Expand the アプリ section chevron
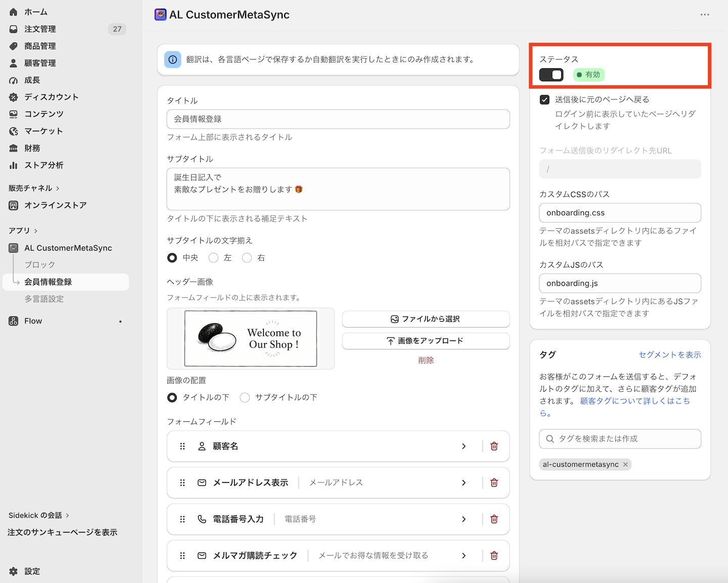Viewport: 728px width, 583px height. coord(35,231)
